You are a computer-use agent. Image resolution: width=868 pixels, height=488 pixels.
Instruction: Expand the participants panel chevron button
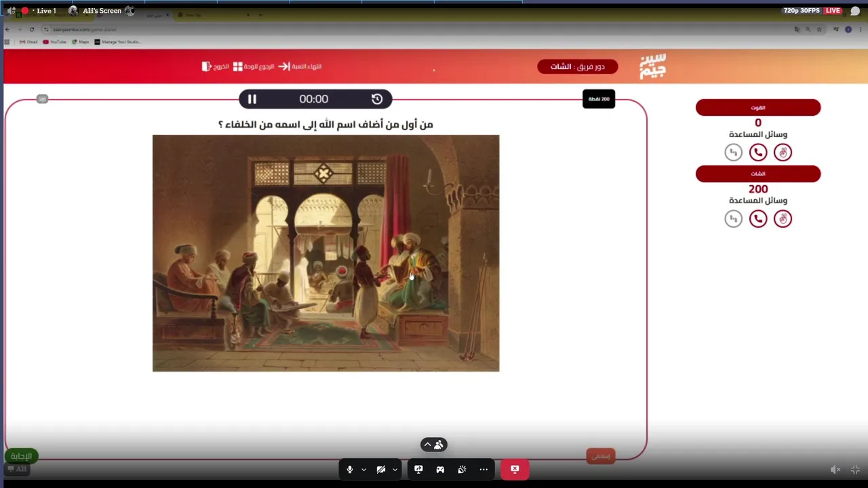point(434,445)
